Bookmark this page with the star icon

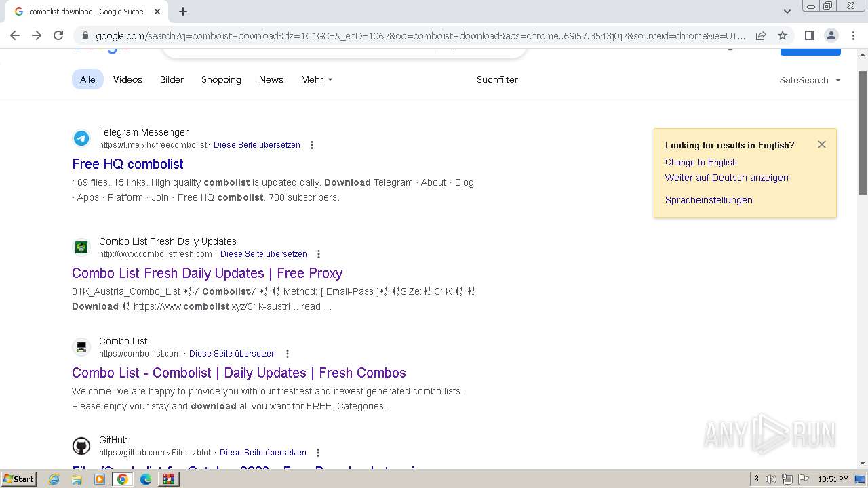[783, 36]
